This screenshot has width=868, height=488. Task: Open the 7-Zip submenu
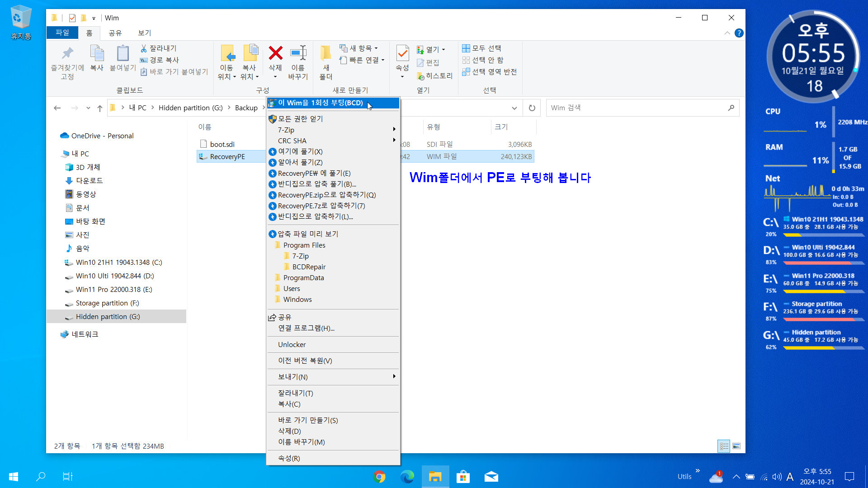[x=333, y=130]
